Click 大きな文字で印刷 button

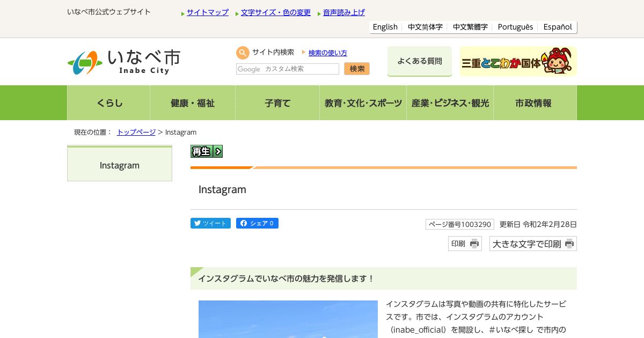pyautogui.click(x=533, y=244)
